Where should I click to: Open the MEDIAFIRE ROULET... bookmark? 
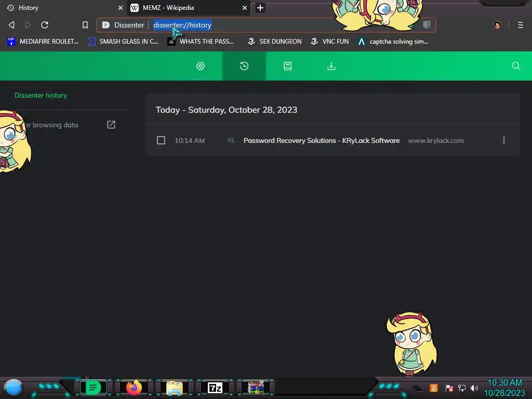coord(43,42)
